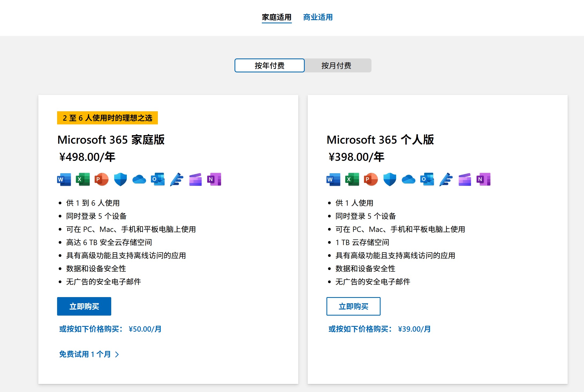
Task: Select the 按年付费 billing option
Action: click(x=270, y=65)
